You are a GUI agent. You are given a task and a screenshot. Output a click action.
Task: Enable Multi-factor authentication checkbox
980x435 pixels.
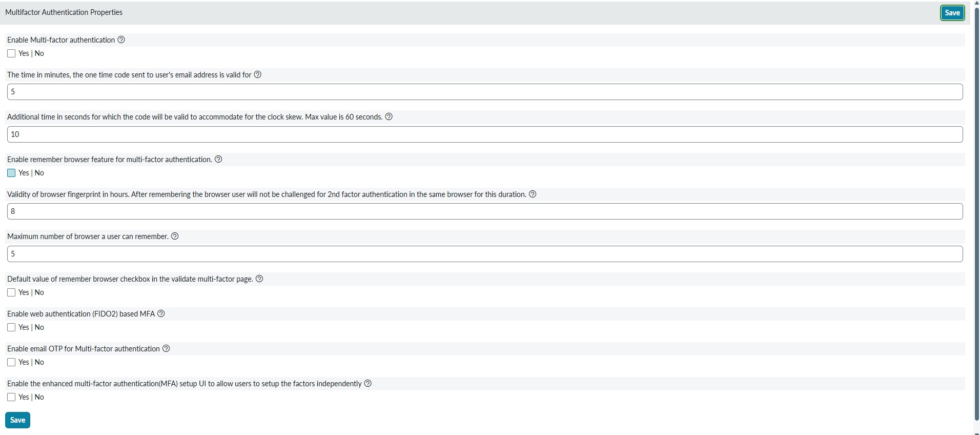click(11, 53)
